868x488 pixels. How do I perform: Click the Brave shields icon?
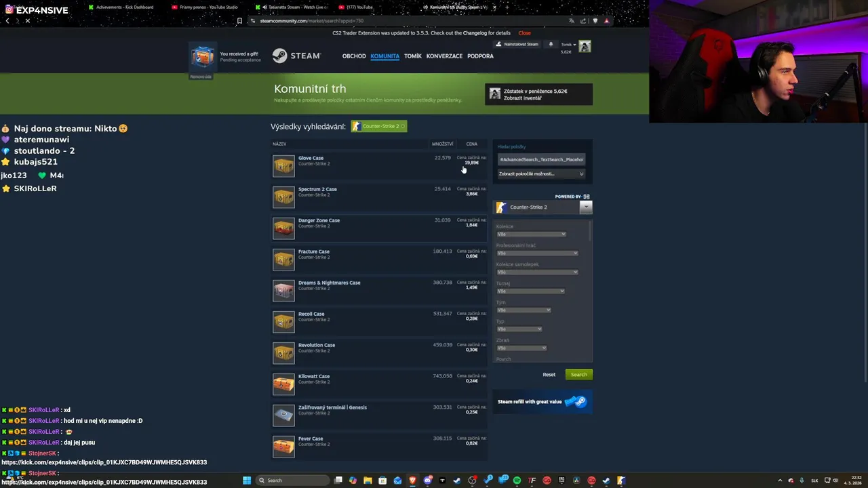[x=595, y=20]
